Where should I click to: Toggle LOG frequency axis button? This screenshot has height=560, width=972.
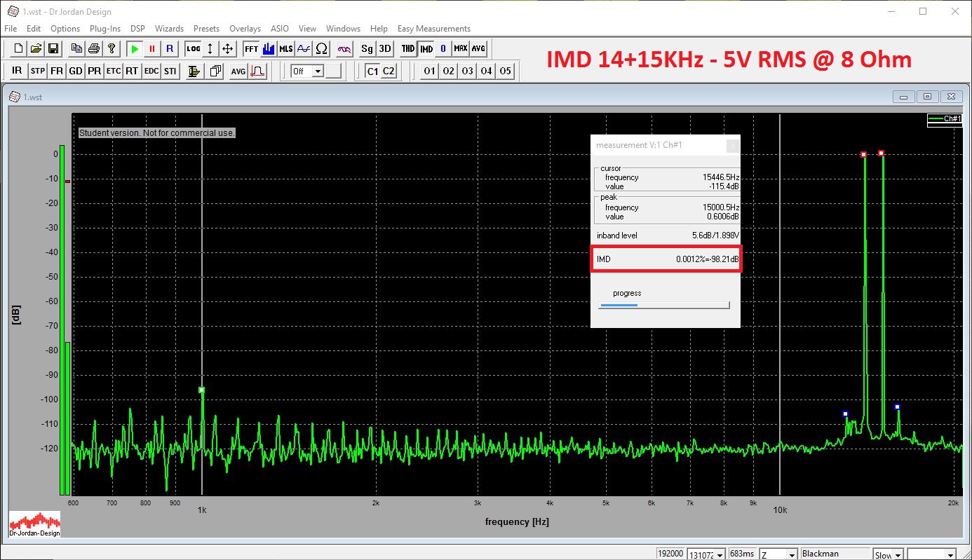pos(193,49)
